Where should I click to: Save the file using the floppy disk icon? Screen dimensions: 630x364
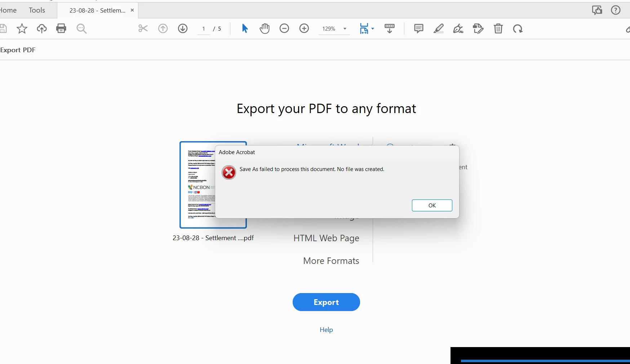(x=3, y=28)
